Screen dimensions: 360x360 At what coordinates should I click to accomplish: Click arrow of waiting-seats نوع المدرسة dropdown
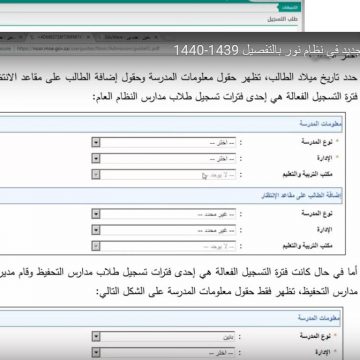click(x=96, y=214)
